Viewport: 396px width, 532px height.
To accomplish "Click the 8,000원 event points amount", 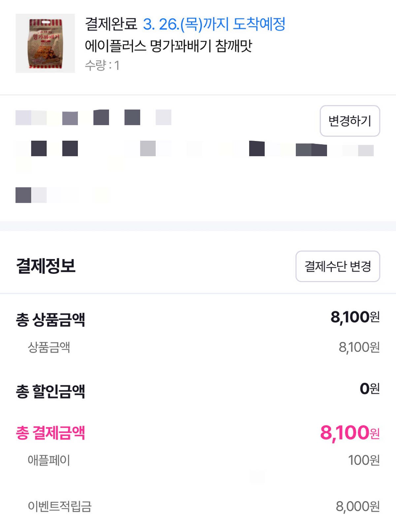I will 357,506.
